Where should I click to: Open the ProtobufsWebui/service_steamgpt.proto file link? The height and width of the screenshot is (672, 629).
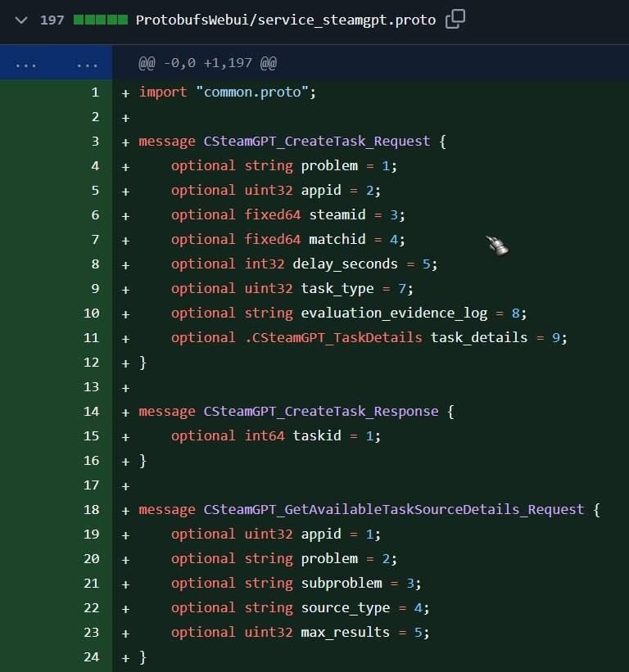[286, 20]
